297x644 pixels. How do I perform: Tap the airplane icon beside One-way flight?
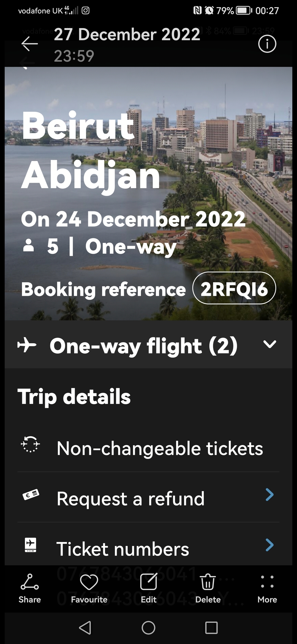pyautogui.click(x=27, y=345)
